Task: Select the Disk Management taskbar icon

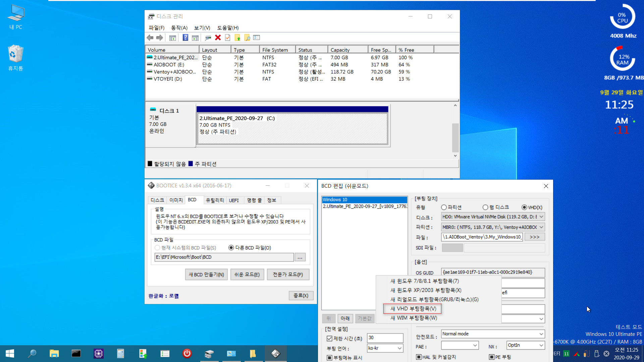Action: [x=209, y=354]
